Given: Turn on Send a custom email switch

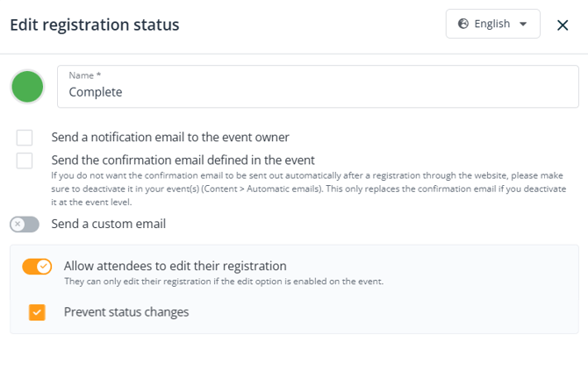Looking at the screenshot, I should (x=25, y=225).
